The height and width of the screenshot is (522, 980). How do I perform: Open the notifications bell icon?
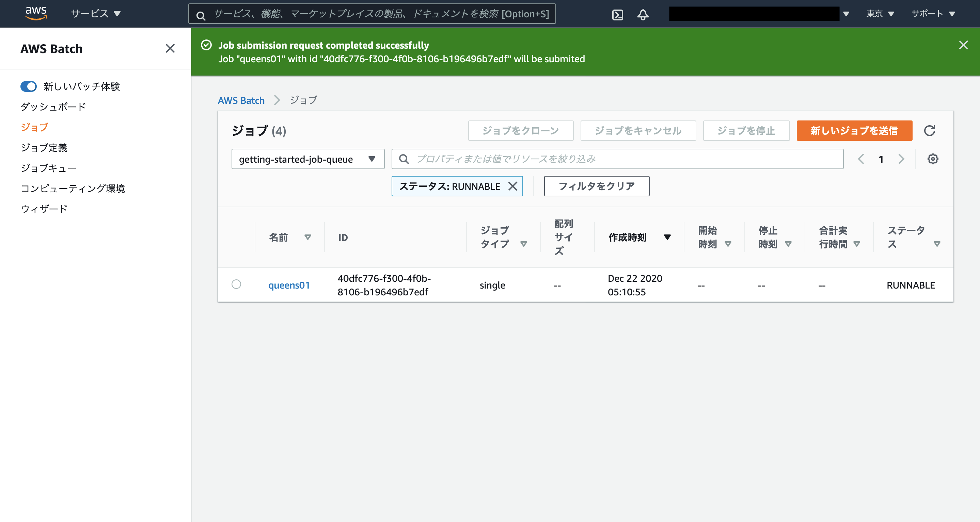[x=643, y=14]
